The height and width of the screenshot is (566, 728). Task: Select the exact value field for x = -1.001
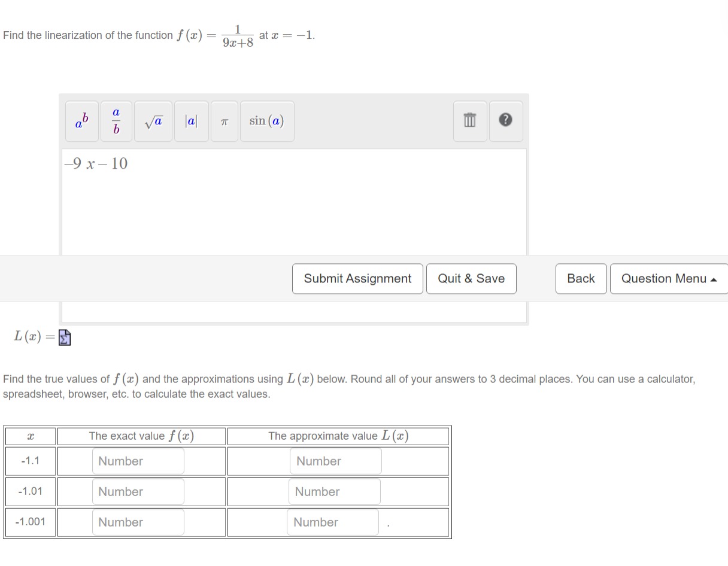138,522
